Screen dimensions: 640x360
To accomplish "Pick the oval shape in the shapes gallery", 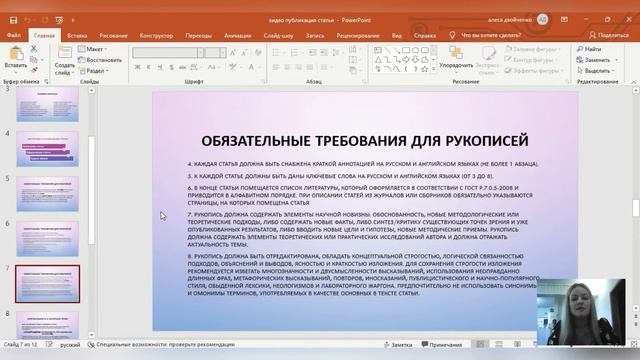I will point(415,50).
